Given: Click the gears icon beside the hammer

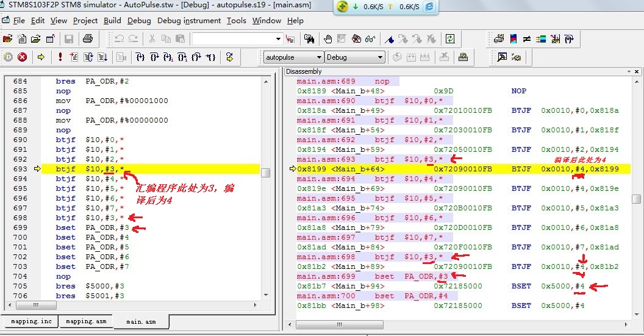Looking at the screenshot, I should 517,57.
